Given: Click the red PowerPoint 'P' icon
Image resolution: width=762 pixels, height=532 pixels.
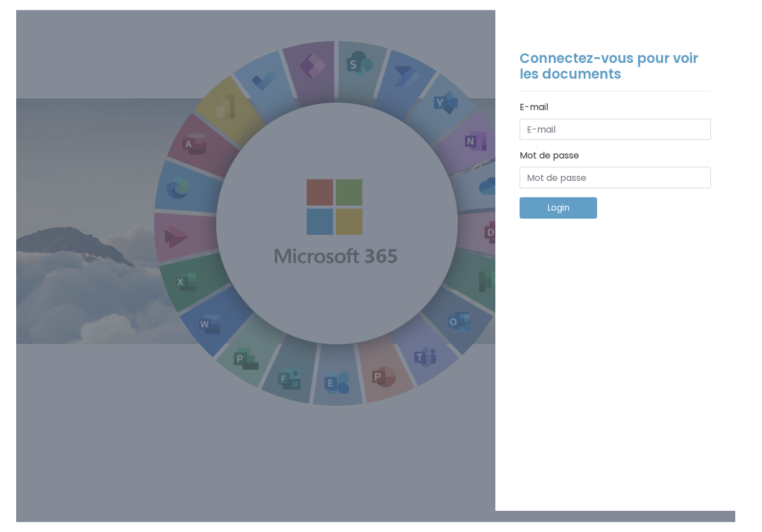Looking at the screenshot, I should click(383, 377).
